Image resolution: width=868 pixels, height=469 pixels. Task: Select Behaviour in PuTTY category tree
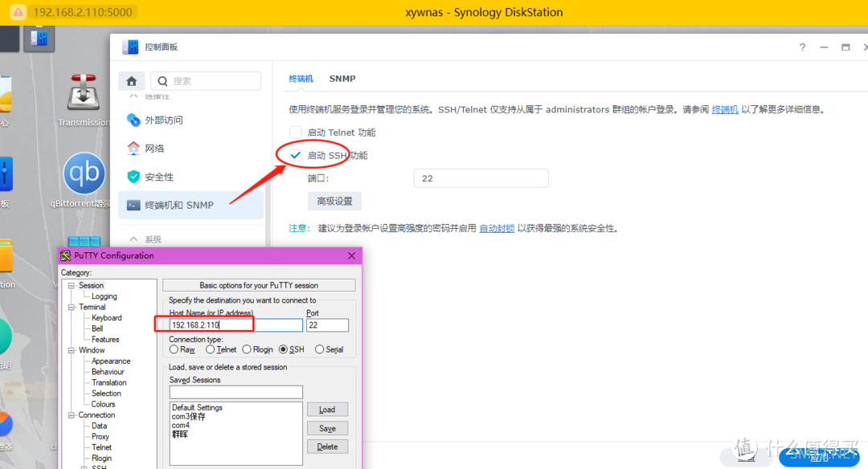click(108, 372)
